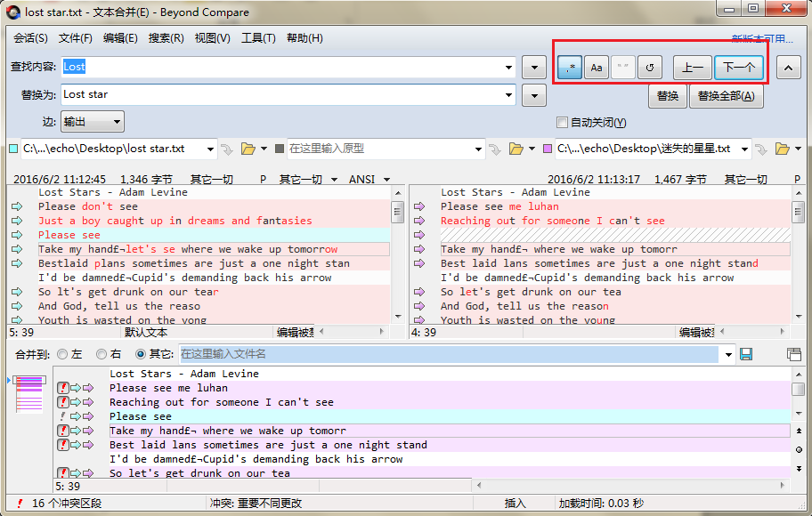Open the 搜索(R) menu
The width and height of the screenshot is (812, 516).
[166, 37]
